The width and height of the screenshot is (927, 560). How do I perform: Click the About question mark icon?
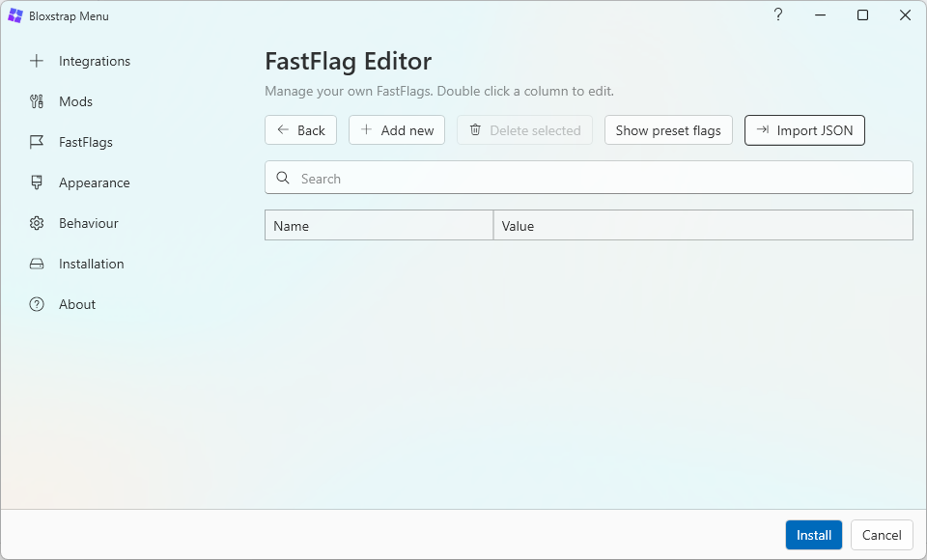tap(37, 304)
